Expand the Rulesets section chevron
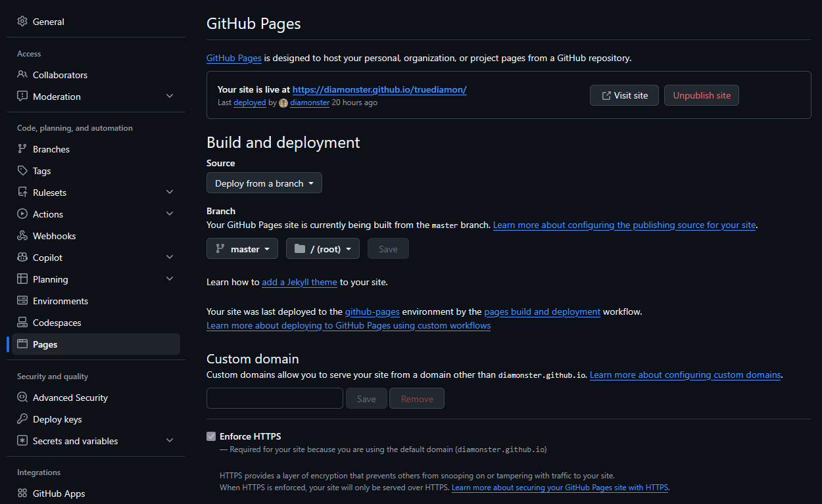Image resolution: width=822 pixels, height=504 pixels. [170, 193]
